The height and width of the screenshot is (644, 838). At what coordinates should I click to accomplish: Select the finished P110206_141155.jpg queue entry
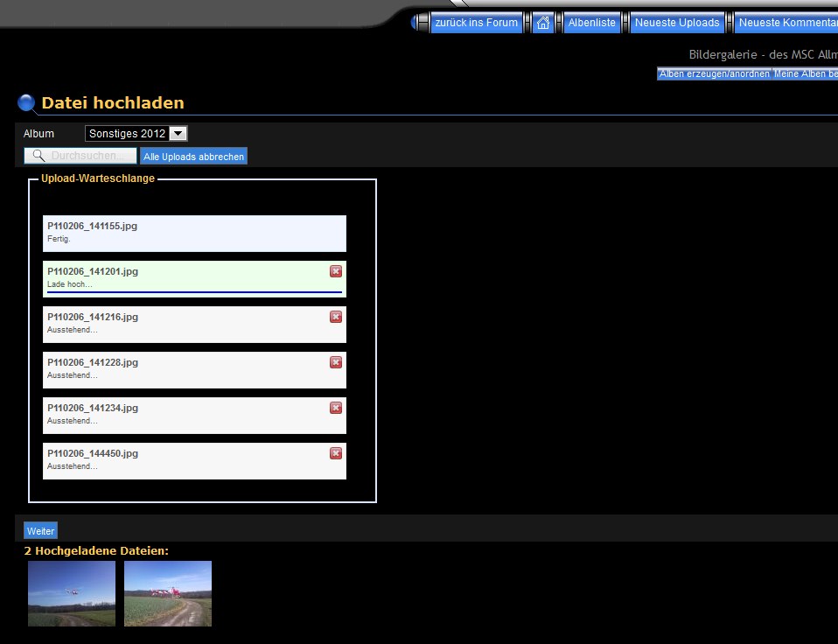(194, 234)
